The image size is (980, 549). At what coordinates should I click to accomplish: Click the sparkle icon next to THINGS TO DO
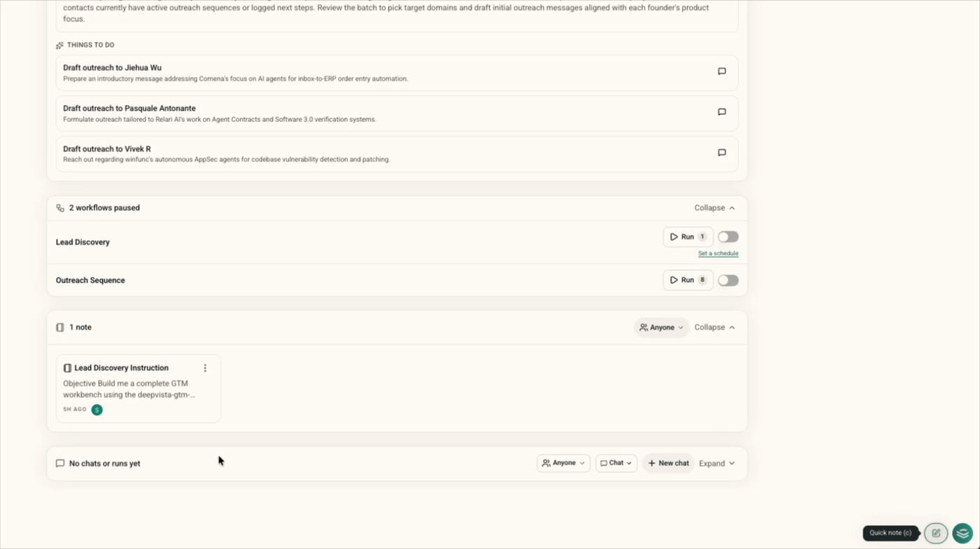click(59, 46)
